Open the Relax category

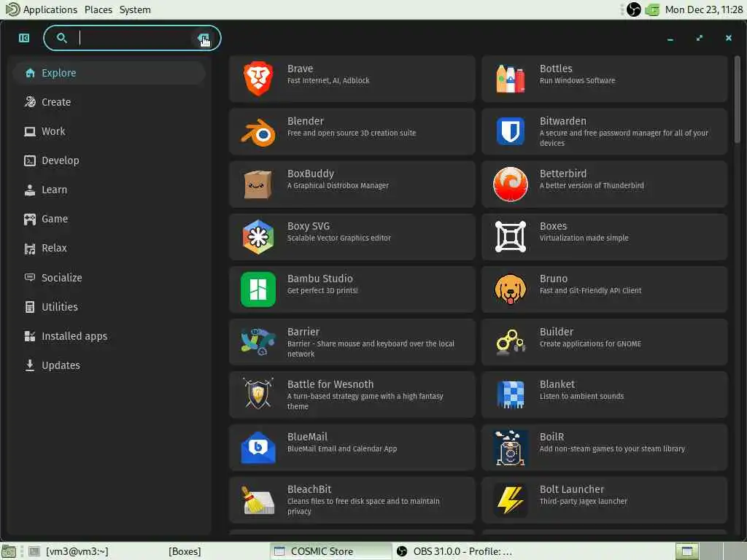[x=109, y=248]
